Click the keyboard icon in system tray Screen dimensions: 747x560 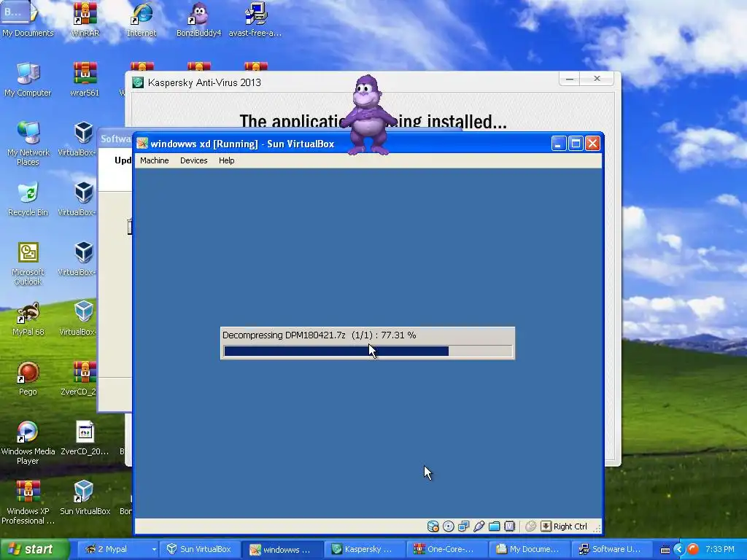[665, 550]
